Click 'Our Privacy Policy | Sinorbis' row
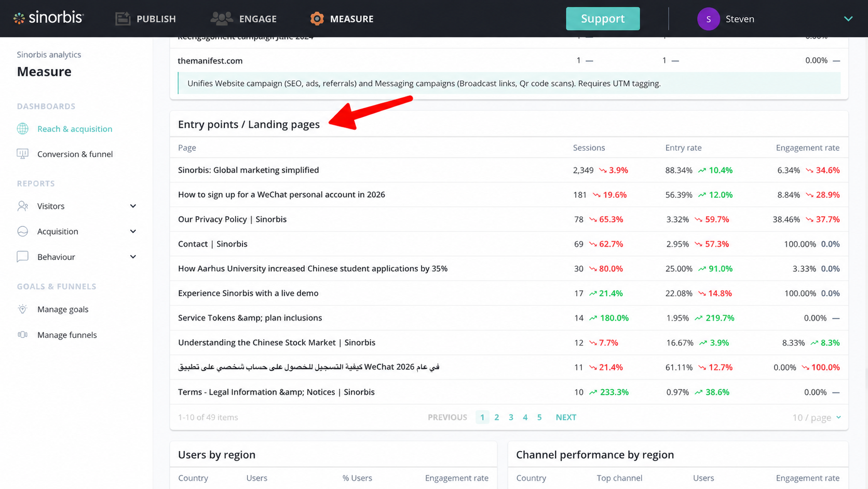 509,219
